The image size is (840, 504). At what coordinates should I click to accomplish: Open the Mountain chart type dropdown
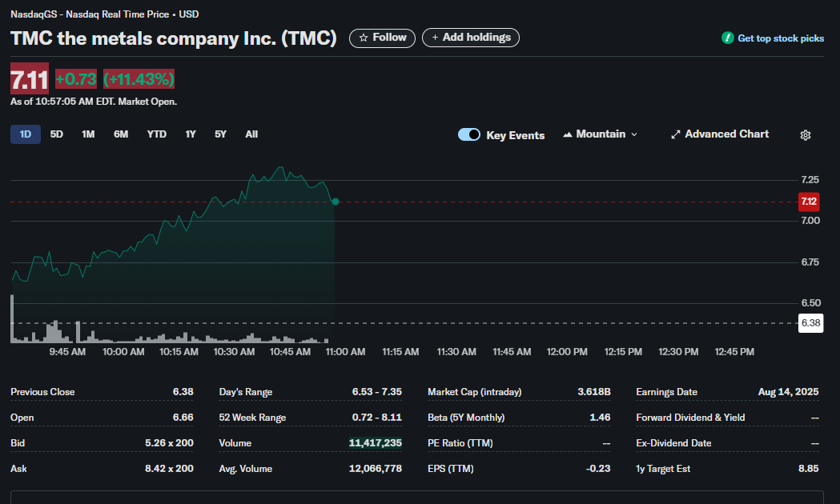click(x=600, y=134)
